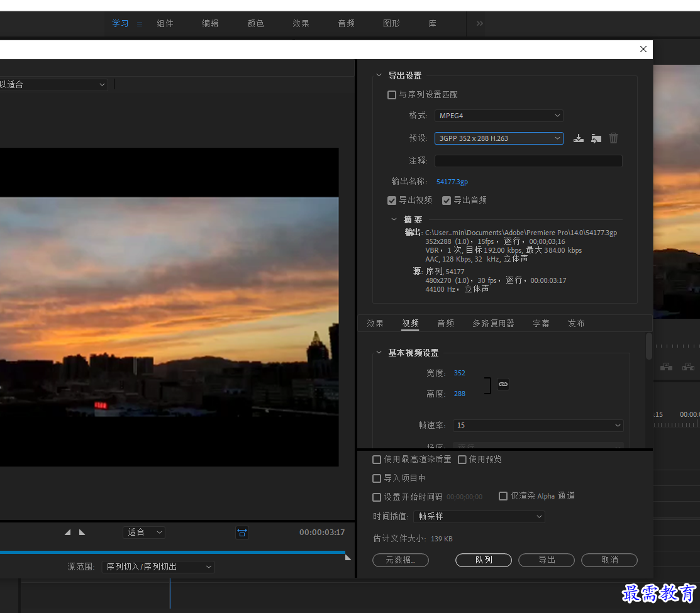Click the 宽度 value 352
The image size is (700, 613).
coord(459,373)
